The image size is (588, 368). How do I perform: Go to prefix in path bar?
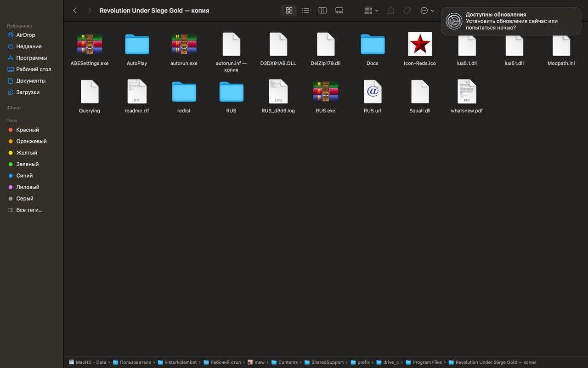[x=360, y=362]
